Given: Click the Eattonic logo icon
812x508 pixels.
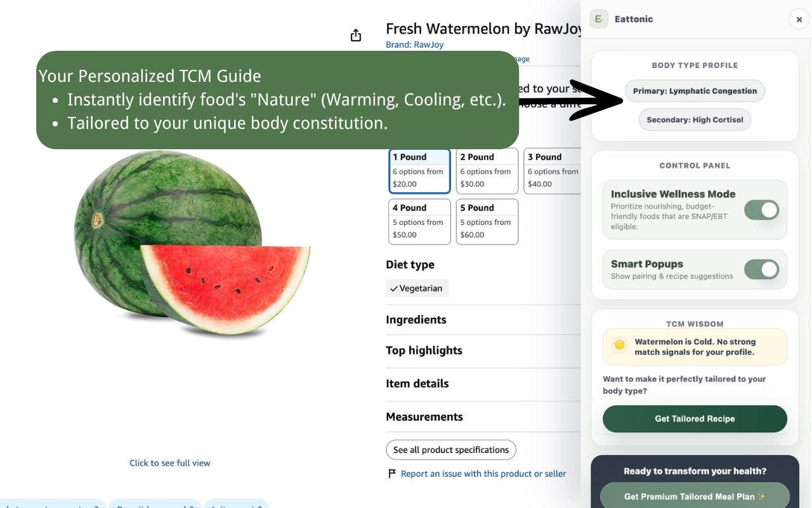Looking at the screenshot, I should click(x=598, y=19).
